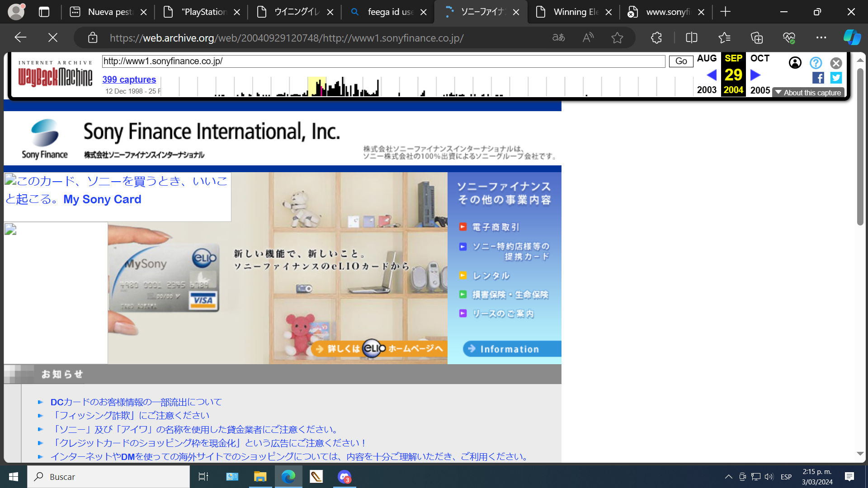Open the Extensions puzzle icon
Image resolution: width=868 pixels, height=488 pixels.
coord(656,38)
